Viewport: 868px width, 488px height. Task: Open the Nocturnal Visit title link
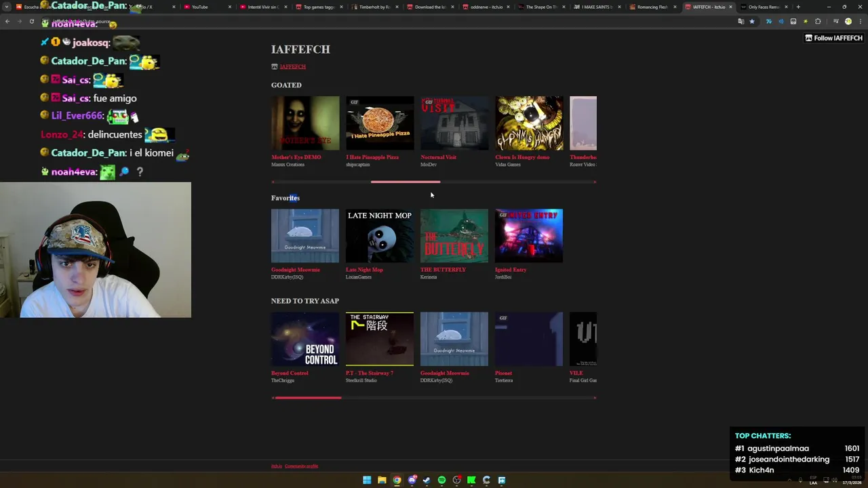[x=438, y=157]
